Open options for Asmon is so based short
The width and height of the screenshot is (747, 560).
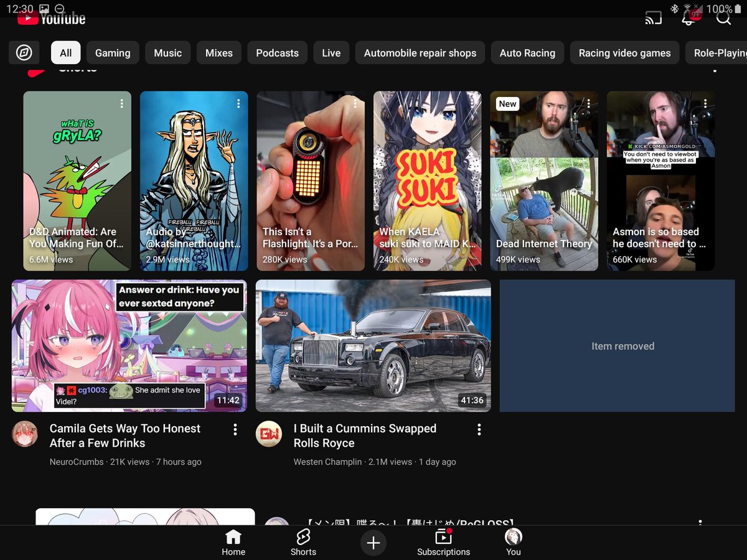705,103
